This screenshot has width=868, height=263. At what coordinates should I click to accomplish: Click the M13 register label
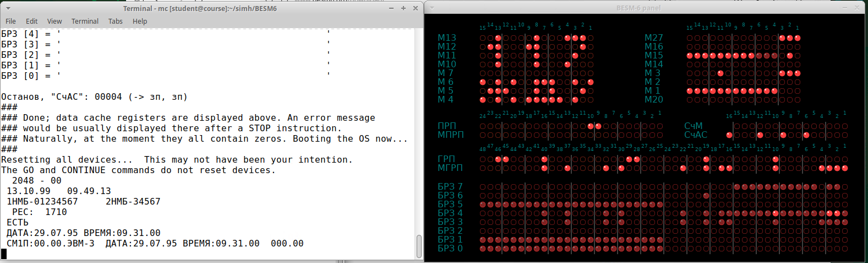click(446, 38)
